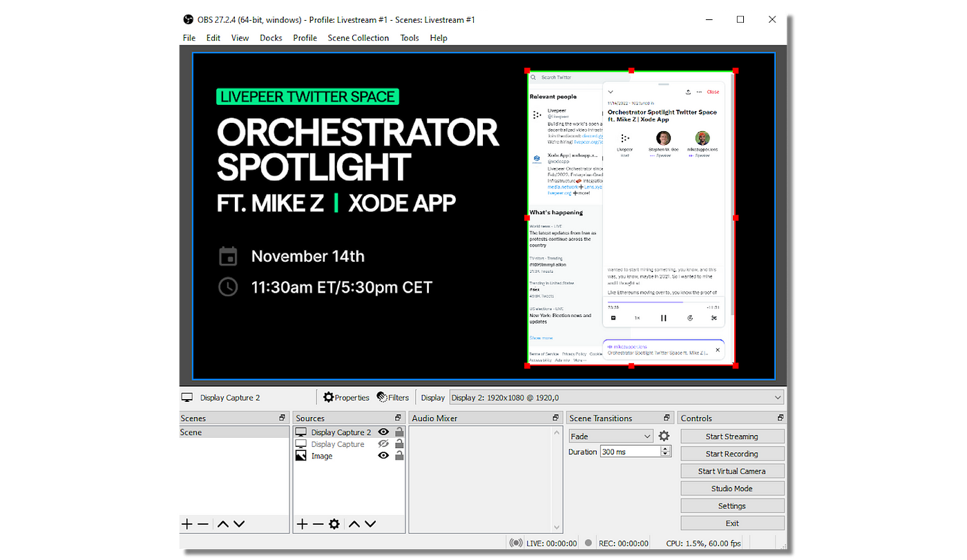Click the Image source picture icon

[300, 456]
